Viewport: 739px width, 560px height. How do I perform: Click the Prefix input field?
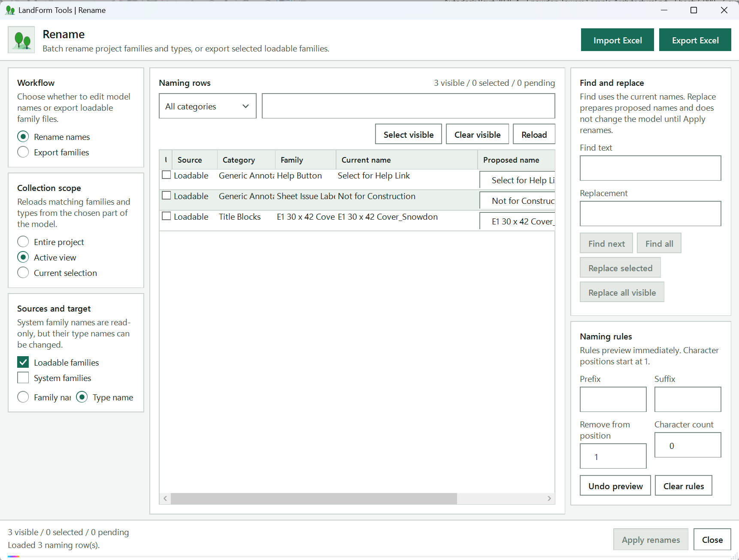click(x=613, y=400)
